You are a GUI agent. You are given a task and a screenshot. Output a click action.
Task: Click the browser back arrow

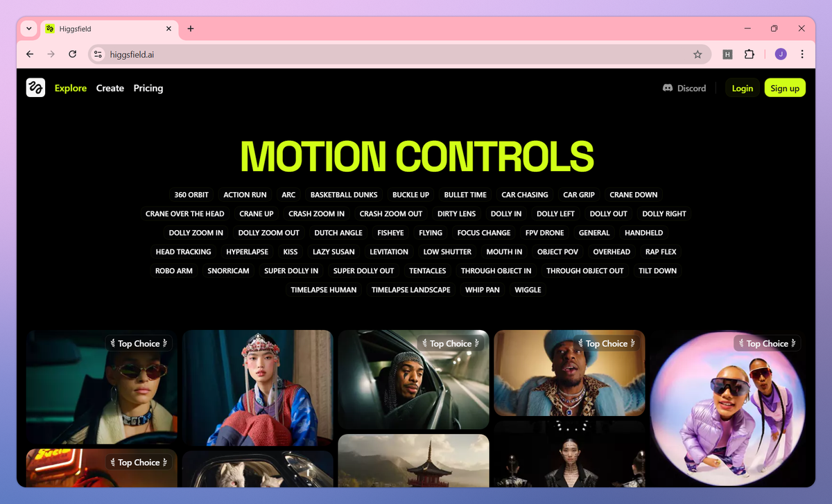tap(29, 53)
